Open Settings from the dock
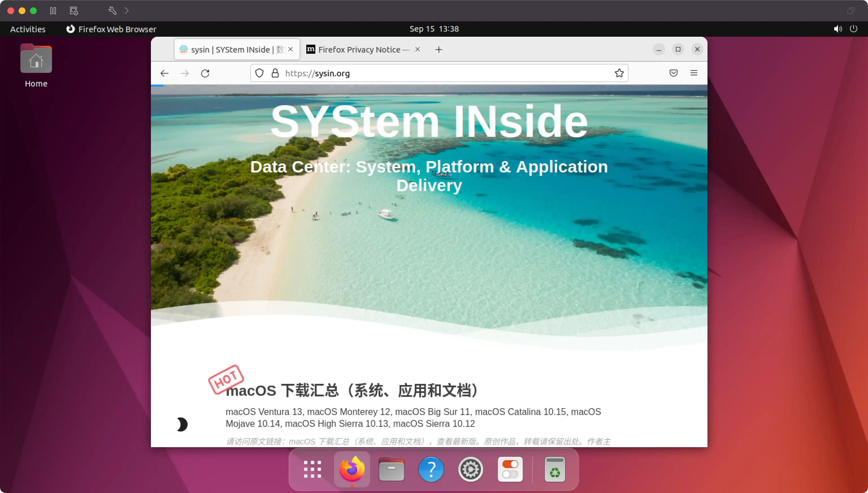 click(470, 469)
